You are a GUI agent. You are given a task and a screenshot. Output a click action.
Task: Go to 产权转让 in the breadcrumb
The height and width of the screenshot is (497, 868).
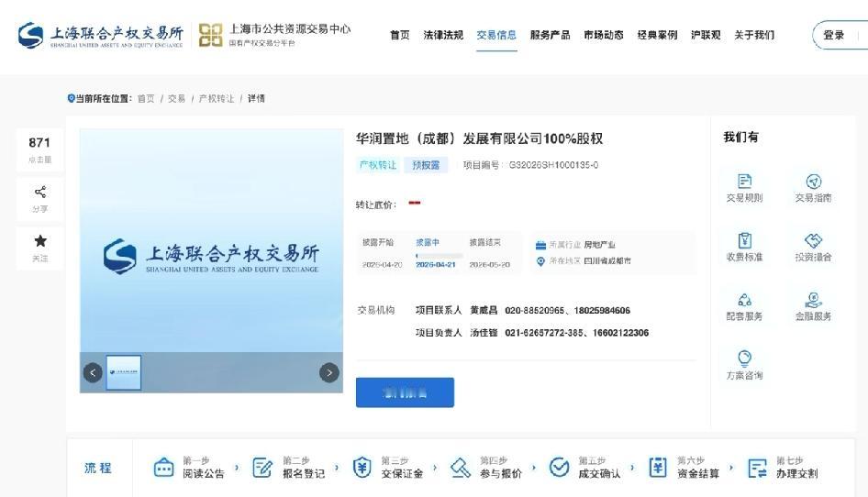(x=217, y=98)
